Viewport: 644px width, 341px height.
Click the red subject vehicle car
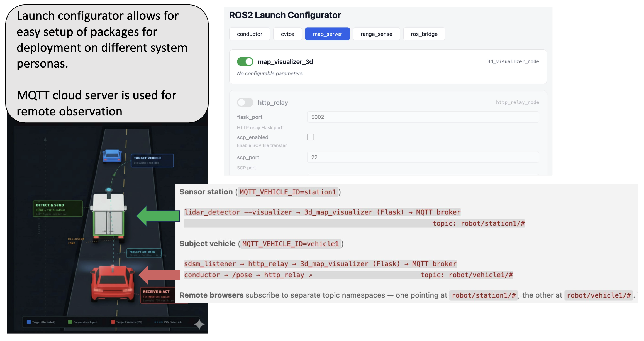113,284
